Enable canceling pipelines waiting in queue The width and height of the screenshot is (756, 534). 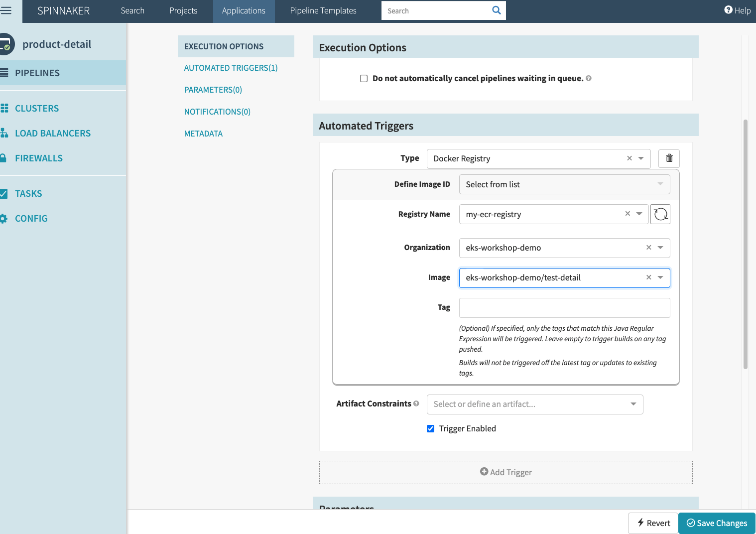(x=364, y=78)
